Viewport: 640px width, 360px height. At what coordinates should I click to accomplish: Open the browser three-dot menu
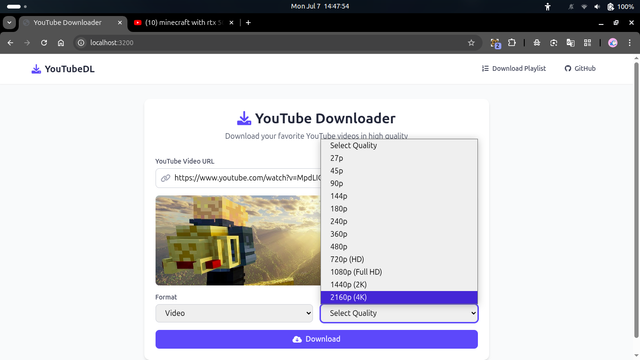[629, 43]
